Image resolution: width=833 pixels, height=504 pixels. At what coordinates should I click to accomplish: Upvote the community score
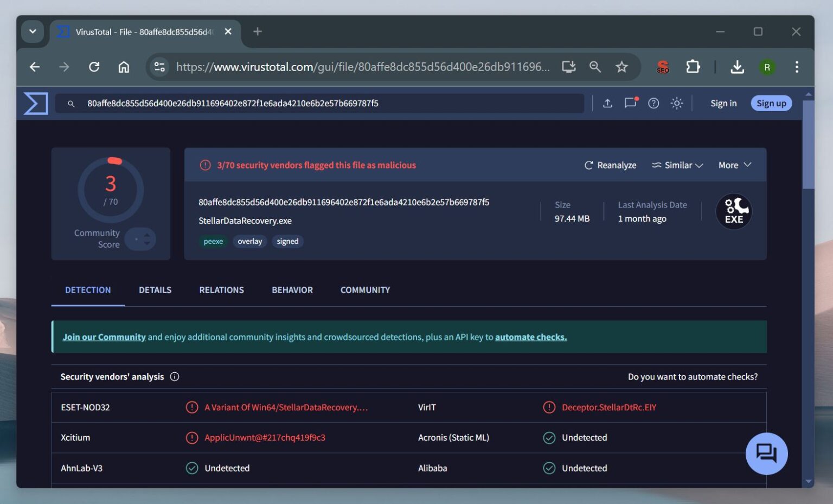[147, 235]
